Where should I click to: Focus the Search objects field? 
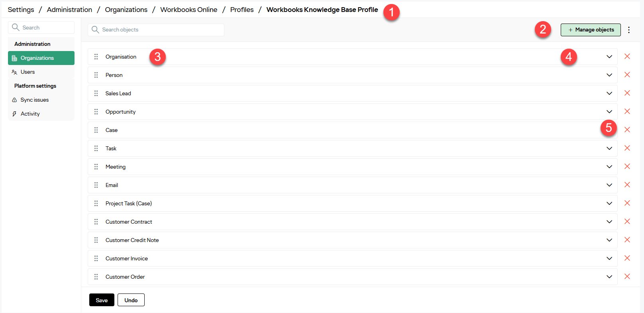coord(156,30)
